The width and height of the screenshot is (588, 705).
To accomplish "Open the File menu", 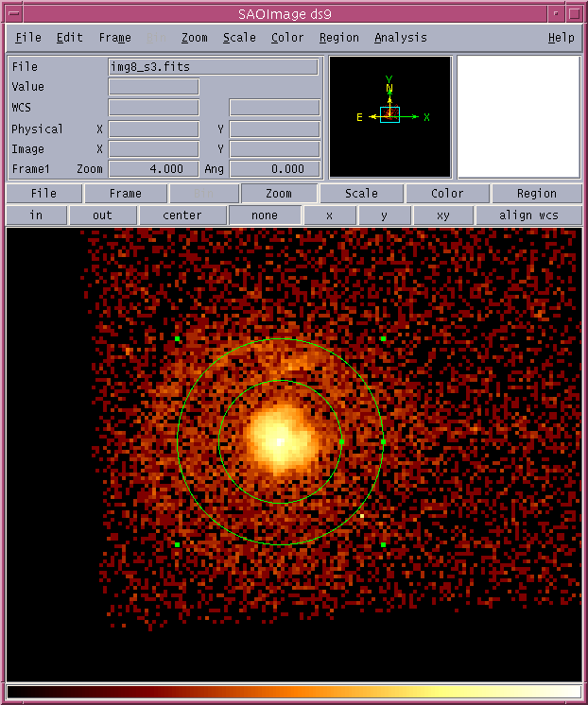I will (x=28, y=37).
